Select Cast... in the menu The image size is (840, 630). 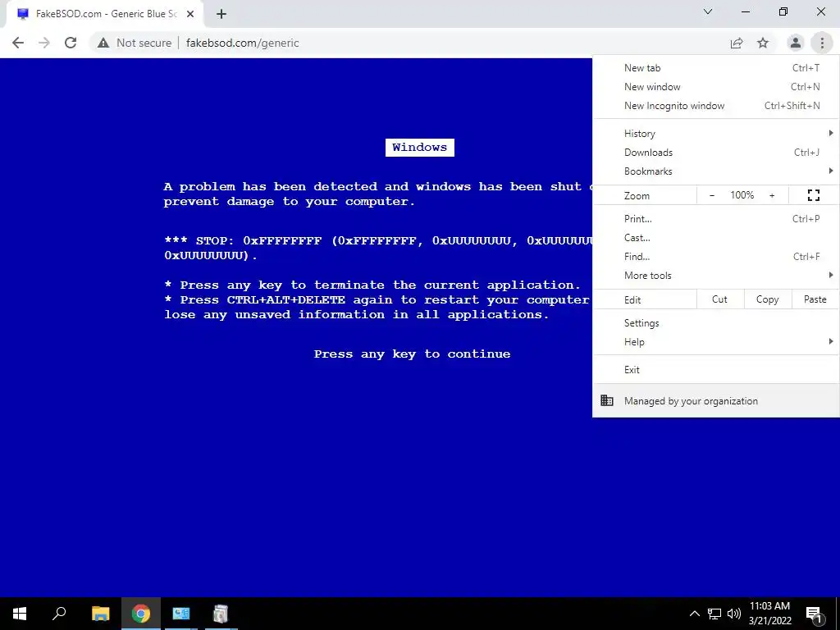click(715, 237)
